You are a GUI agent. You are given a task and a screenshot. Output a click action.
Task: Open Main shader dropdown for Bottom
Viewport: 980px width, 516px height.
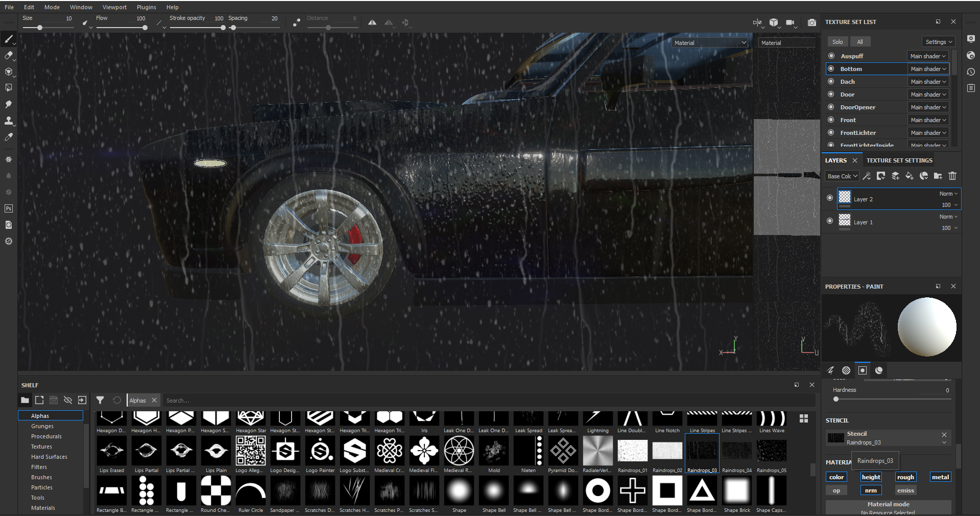[928, 69]
